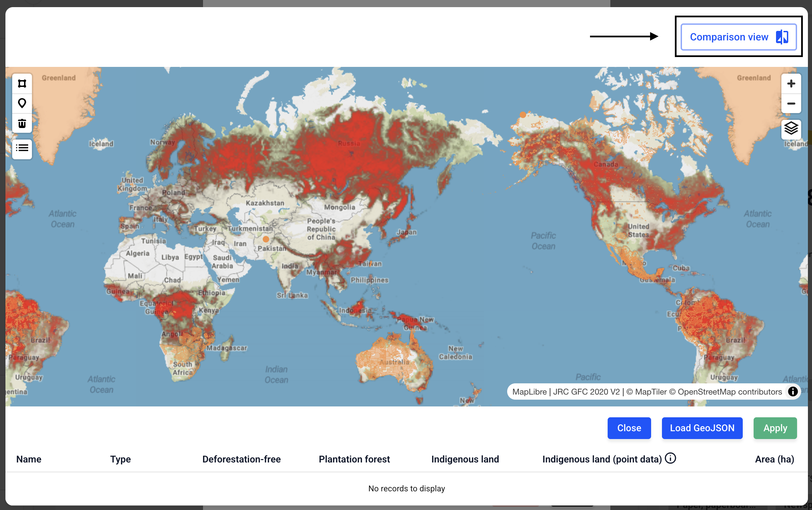Toggle the map attribution info icon
The image size is (812, 510).
793,391
